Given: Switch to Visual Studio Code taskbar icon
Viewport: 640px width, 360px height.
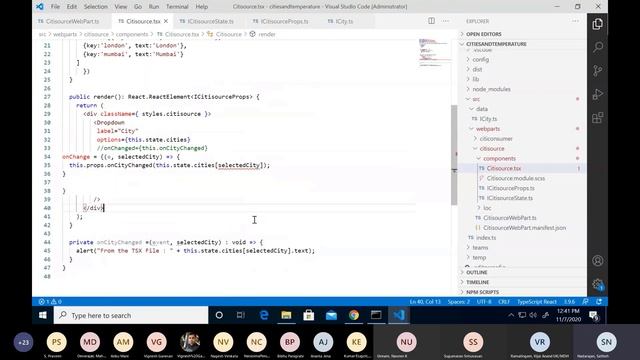Looking at the screenshot, I should (399, 315).
